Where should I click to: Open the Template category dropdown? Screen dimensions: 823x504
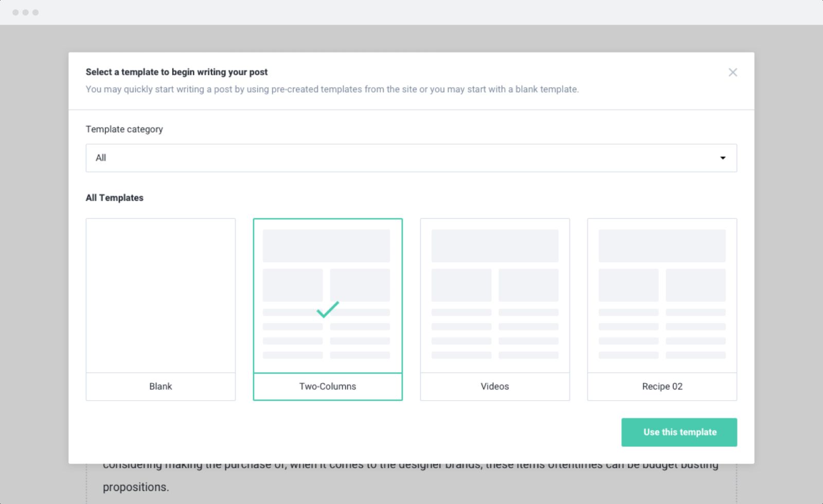pyautogui.click(x=411, y=158)
